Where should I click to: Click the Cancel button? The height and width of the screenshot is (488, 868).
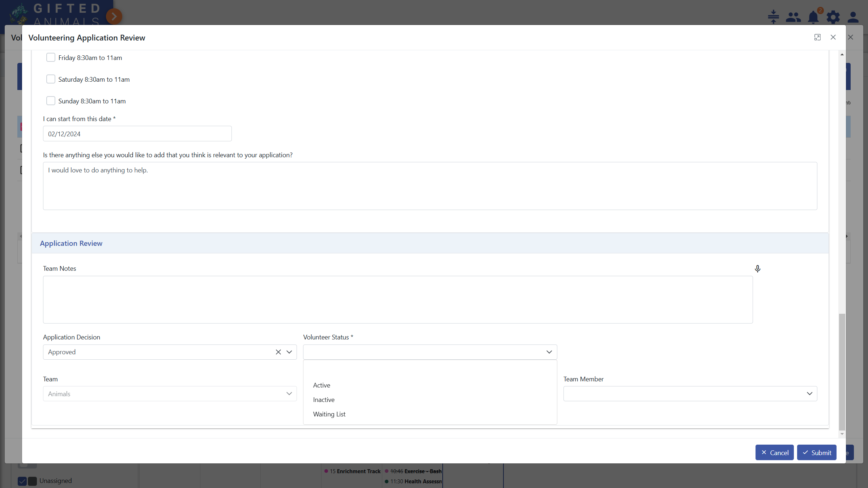point(774,453)
